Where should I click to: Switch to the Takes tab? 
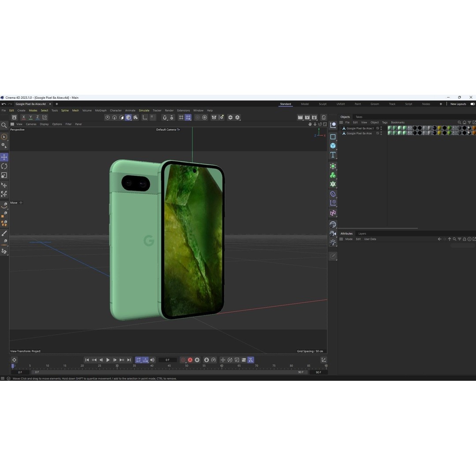click(359, 117)
